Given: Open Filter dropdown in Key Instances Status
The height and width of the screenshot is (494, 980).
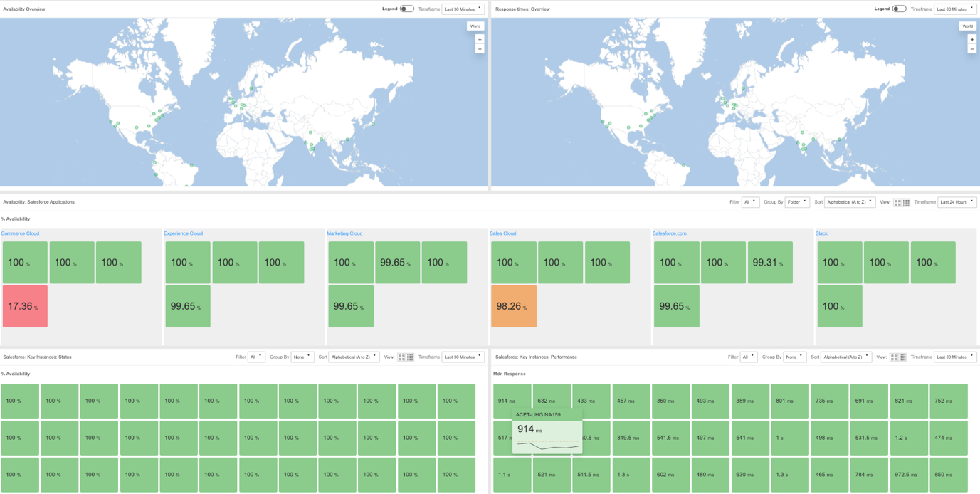Looking at the screenshot, I should [256, 357].
